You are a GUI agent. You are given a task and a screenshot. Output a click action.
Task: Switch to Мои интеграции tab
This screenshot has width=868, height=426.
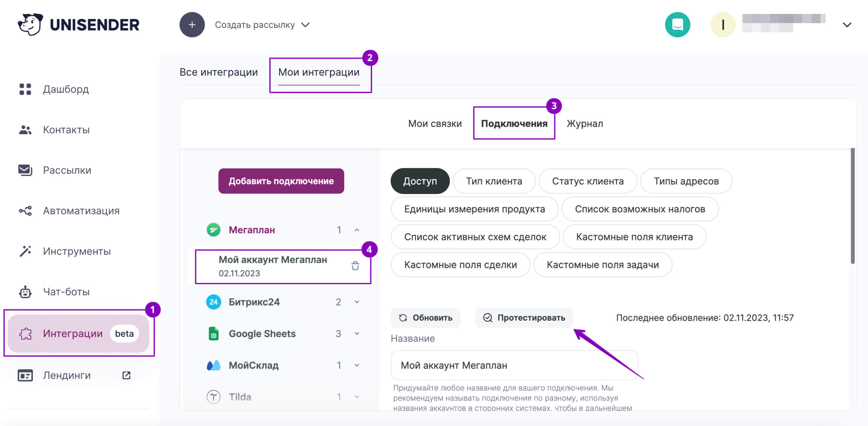pos(319,72)
